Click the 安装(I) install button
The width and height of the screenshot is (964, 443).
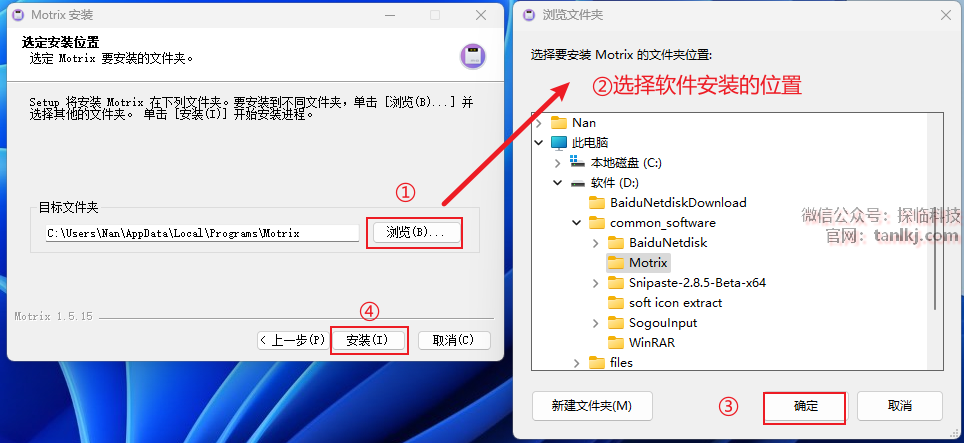(368, 340)
